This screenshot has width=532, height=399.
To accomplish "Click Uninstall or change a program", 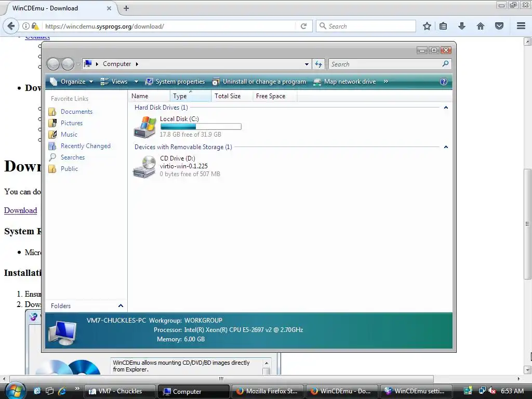I will pyautogui.click(x=259, y=82).
